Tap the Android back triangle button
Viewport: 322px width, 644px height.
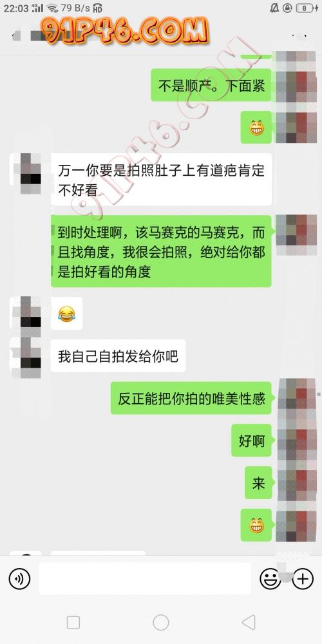coord(249,622)
